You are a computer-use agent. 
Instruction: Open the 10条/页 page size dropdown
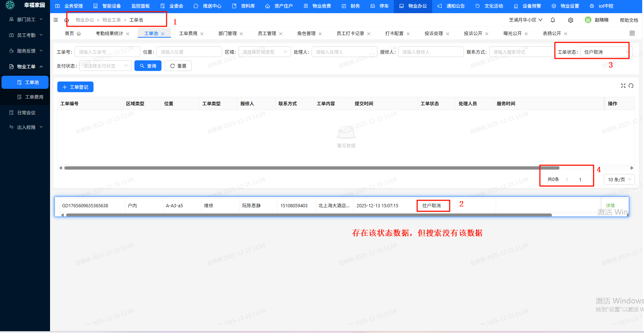[x=619, y=179]
